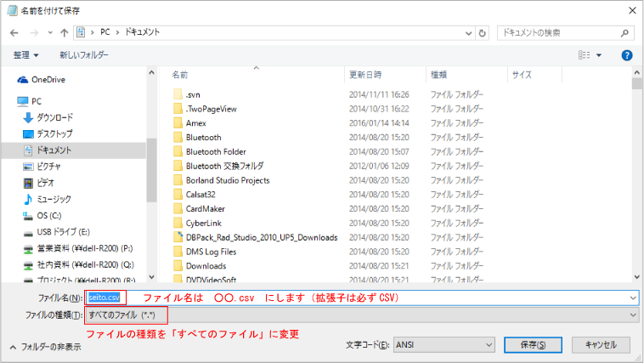This screenshot has height=363, width=644.
Task: Click the ドキュメントの検索 search box
Action: (561, 32)
